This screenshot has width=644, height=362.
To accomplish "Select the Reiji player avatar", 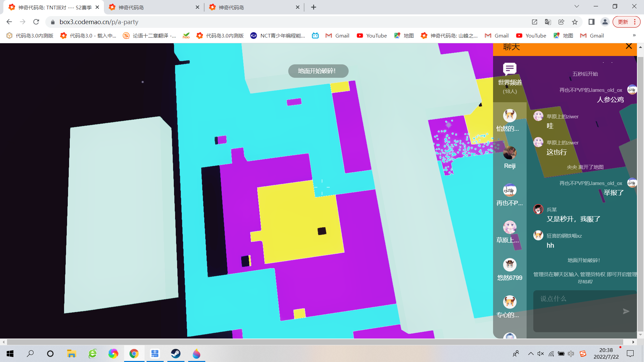I will 509,153.
